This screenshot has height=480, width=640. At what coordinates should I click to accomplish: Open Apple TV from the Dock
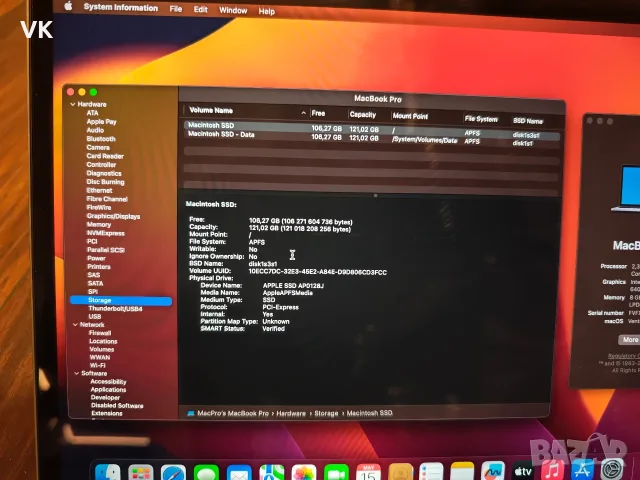(523, 473)
